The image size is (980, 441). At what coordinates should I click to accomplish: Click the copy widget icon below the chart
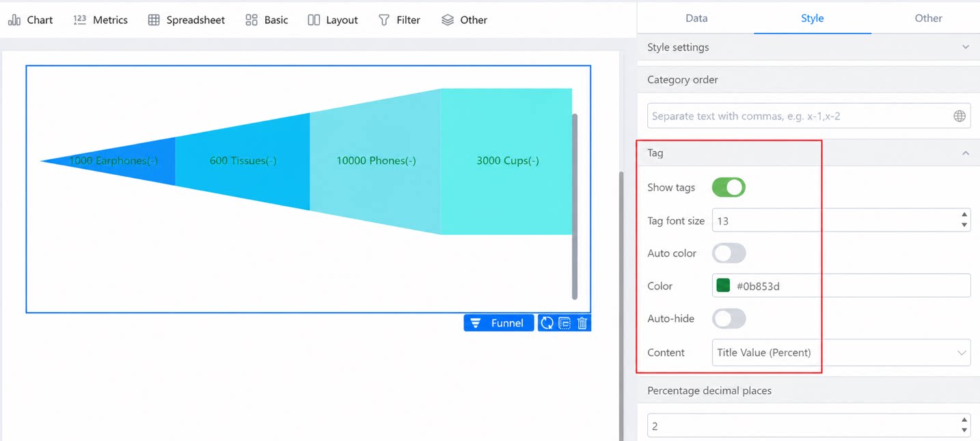[x=564, y=323]
